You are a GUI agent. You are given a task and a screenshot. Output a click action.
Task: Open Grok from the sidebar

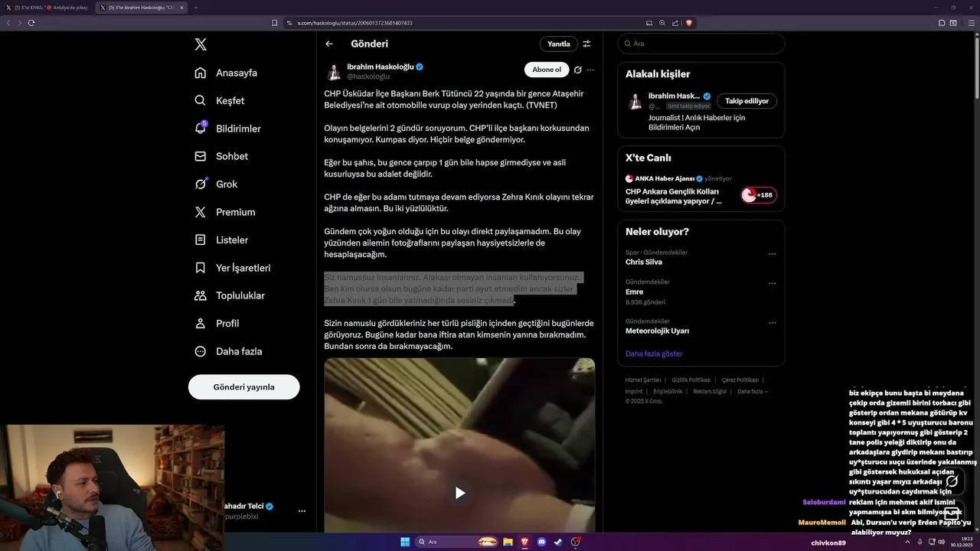[216, 184]
